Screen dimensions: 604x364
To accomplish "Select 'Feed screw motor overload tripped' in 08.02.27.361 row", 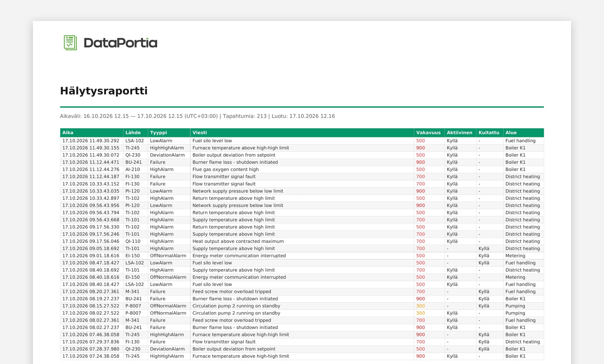I will [x=232, y=320].
